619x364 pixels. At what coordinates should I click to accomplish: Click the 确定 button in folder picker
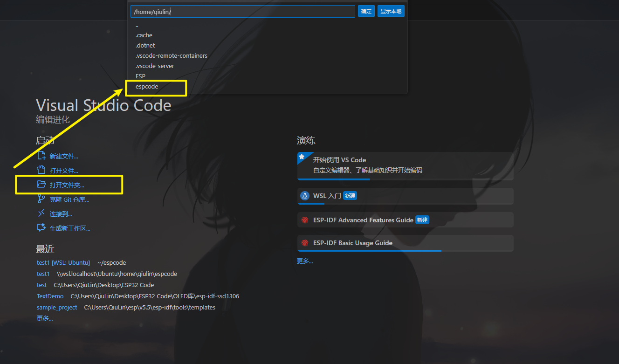pos(366,11)
